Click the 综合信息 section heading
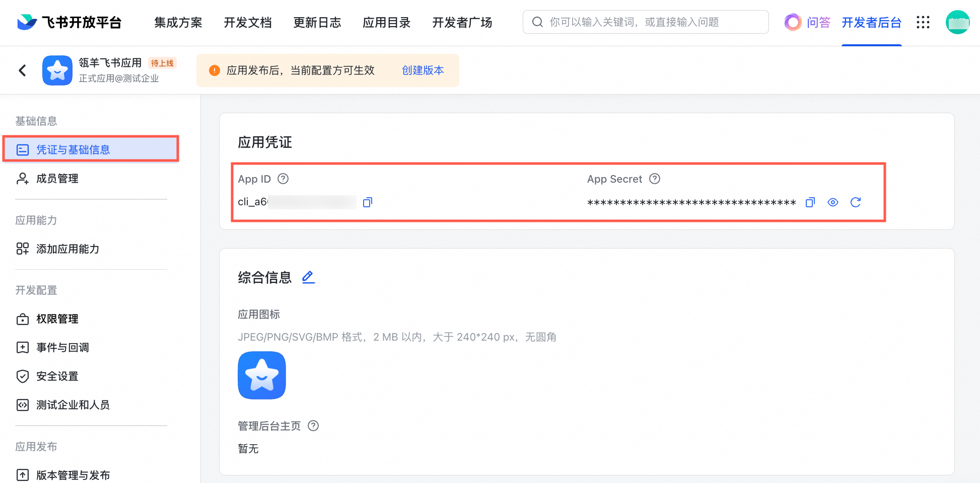980x483 pixels. 265,278
